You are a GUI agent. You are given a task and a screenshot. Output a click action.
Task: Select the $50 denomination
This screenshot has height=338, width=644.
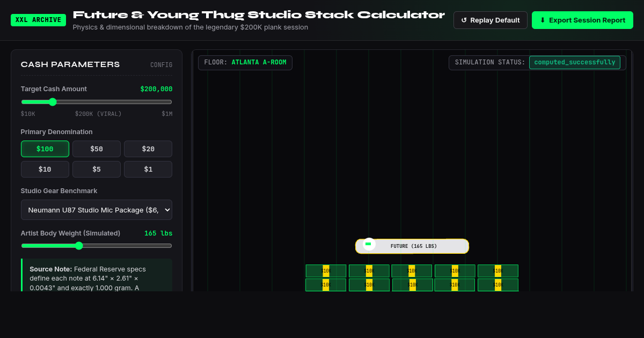(97, 149)
